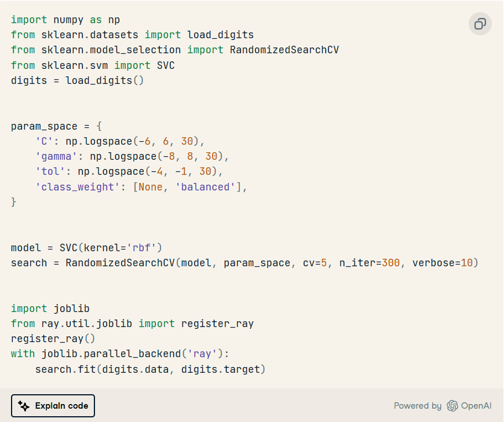Click the Explain code button

click(53, 406)
